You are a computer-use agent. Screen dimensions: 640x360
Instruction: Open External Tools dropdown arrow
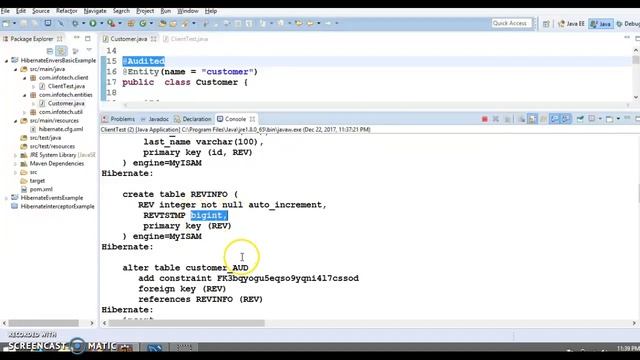[120, 23]
